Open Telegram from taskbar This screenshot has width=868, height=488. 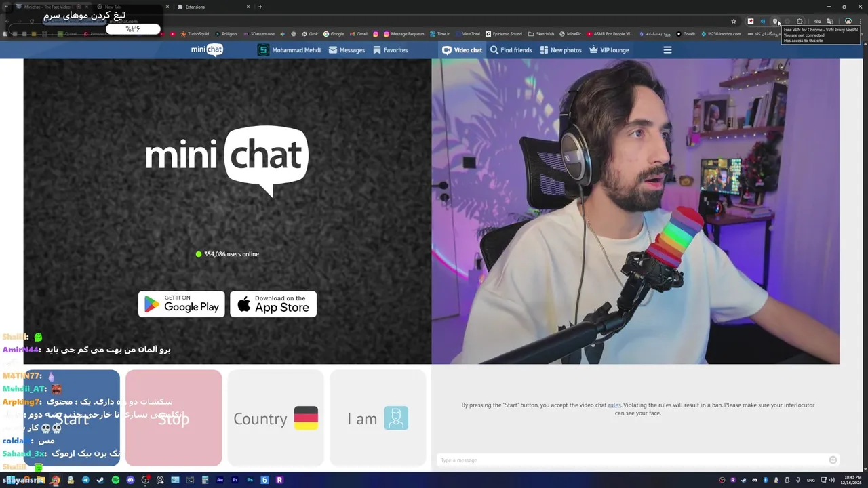(85, 480)
